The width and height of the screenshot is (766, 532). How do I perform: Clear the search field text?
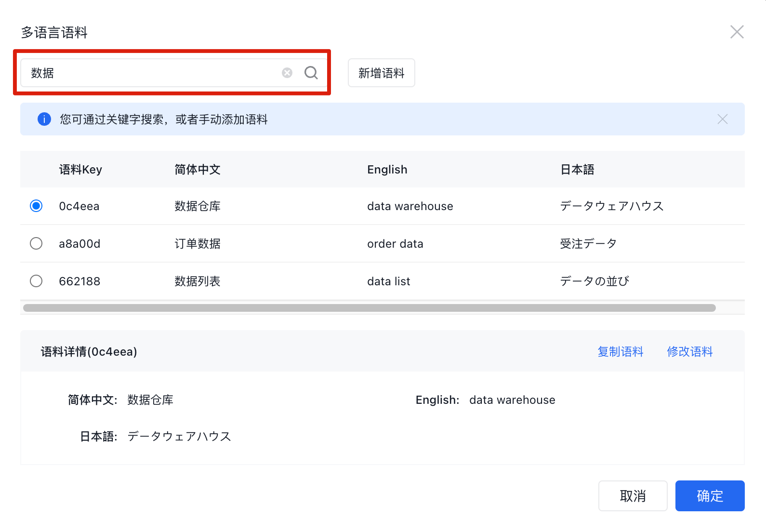tap(287, 73)
